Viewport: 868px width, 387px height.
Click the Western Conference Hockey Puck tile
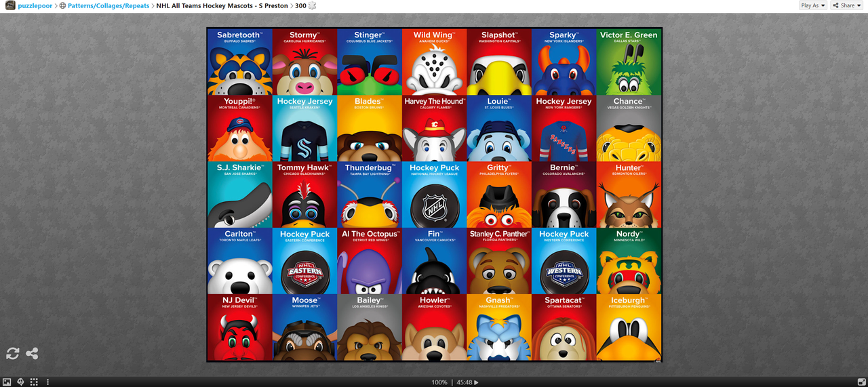click(564, 261)
